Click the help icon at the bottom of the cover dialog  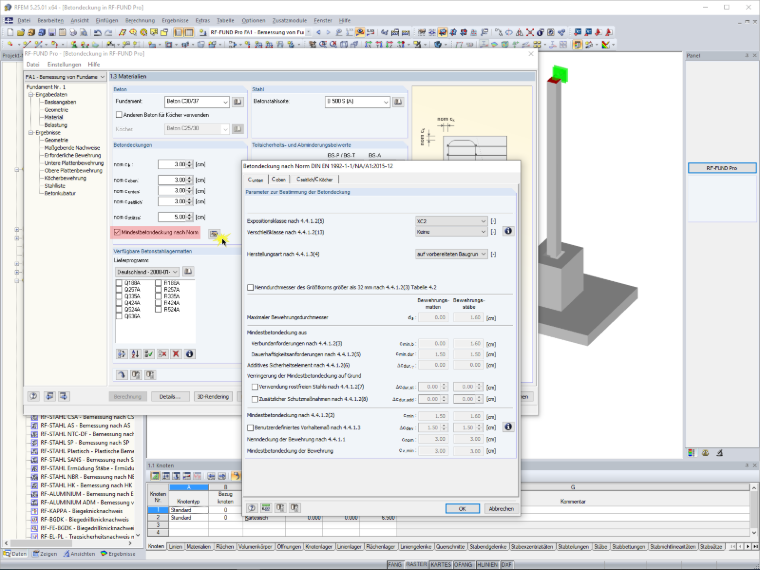tap(252, 508)
